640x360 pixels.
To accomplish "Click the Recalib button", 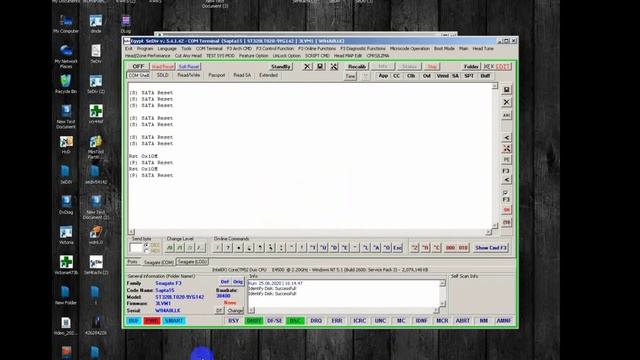I will pyautogui.click(x=357, y=66).
